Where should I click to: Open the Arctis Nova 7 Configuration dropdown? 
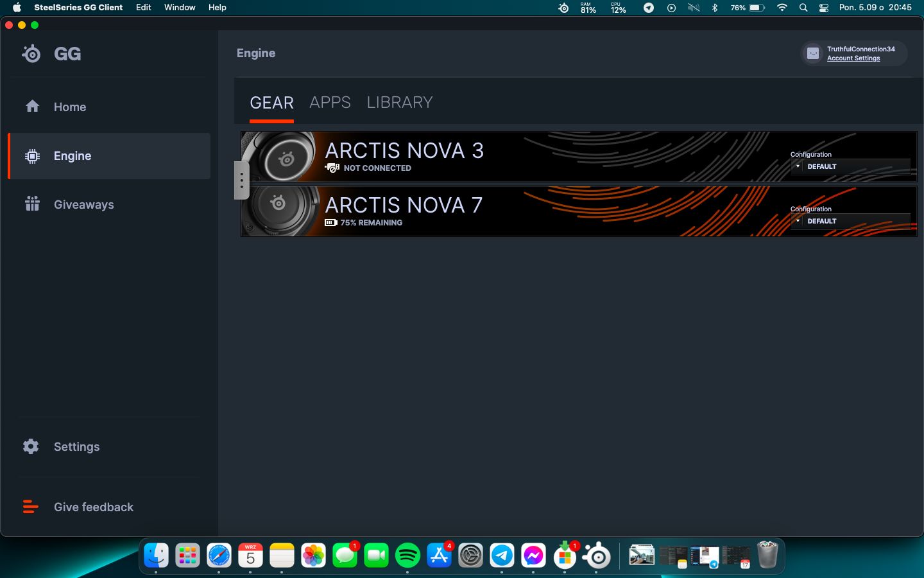[x=850, y=221]
